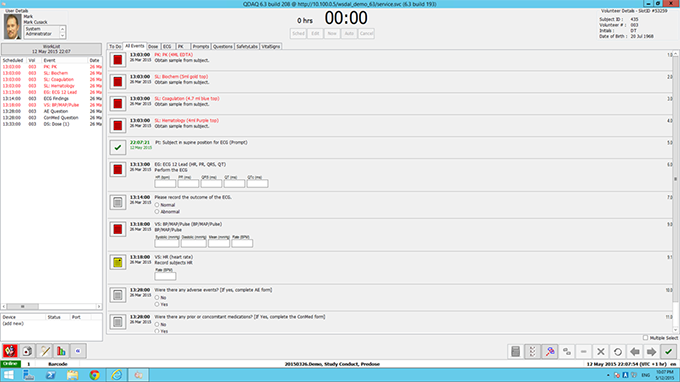Click the X cancel icon in bottom-right toolbar
680x382 pixels.
click(x=601, y=352)
